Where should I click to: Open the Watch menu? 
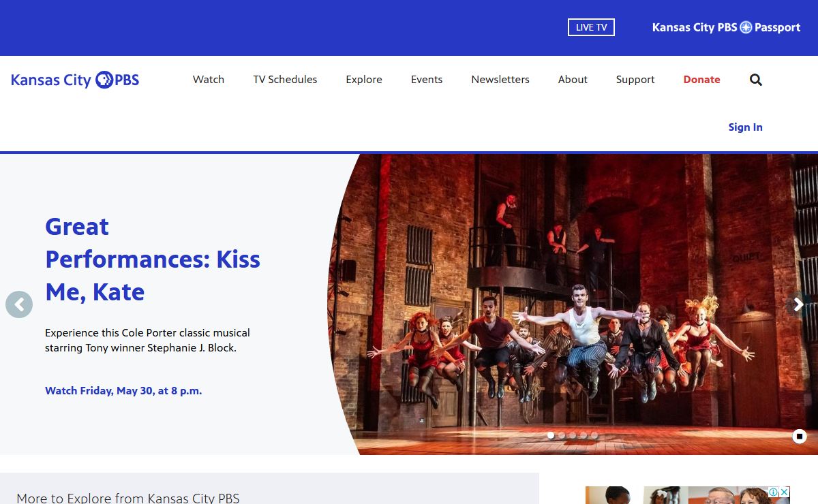coord(209,80)
